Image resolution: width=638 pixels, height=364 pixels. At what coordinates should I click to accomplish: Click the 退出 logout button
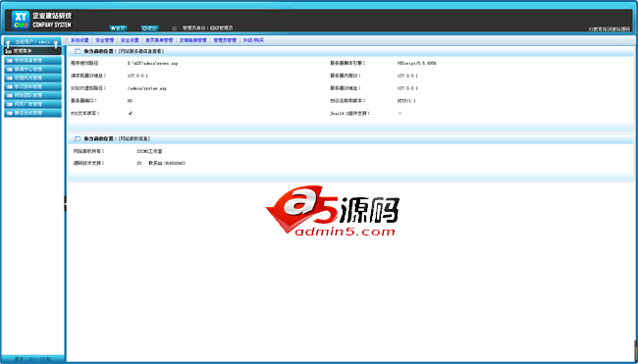(150, 28)
